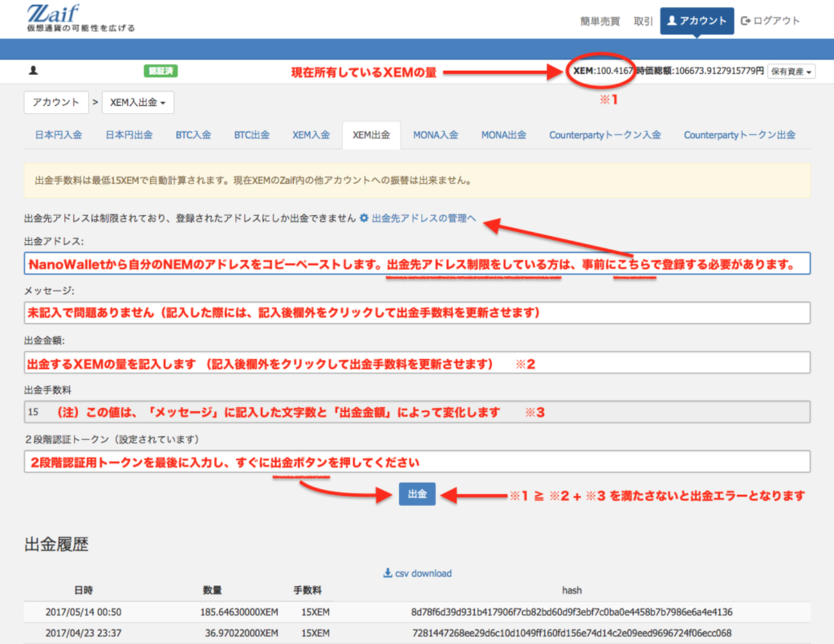The width and height of the screenshot is (834, 644).
Task: Click the 手数料 column header
Action: click(x=307, y=590)
